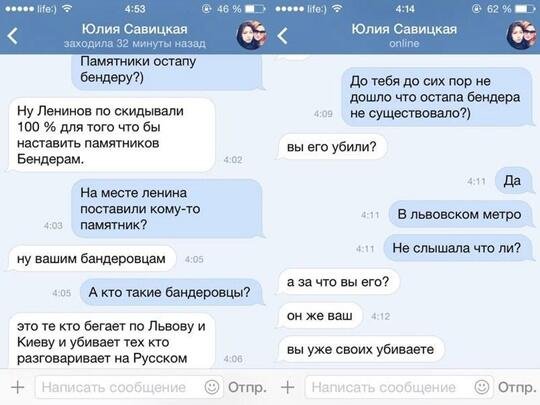Image resolution: width=540 pixels, height=405 pixels.
Task: Tap Wi-Fi status icon in left status bar
Action: pyautogui.click(x=67, y=8)
